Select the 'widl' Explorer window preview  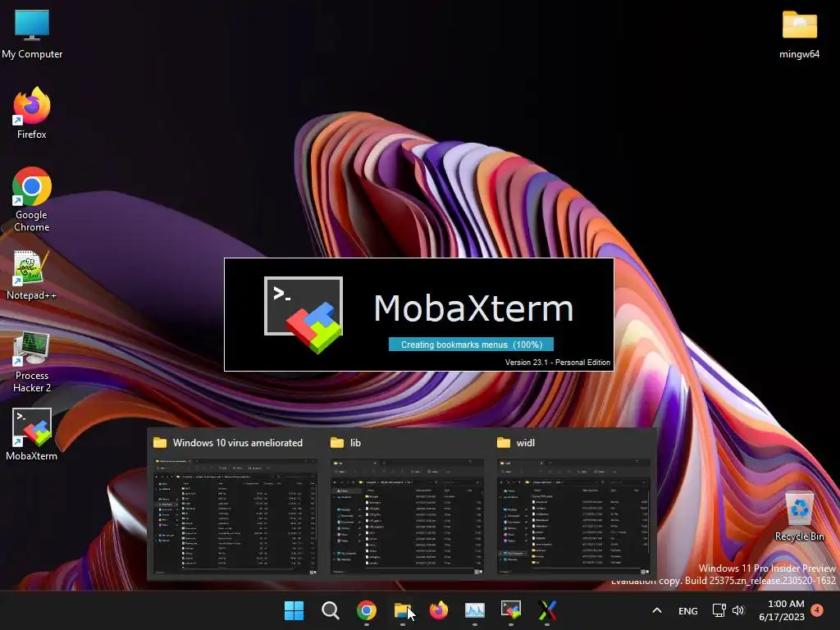pos(573,517)
